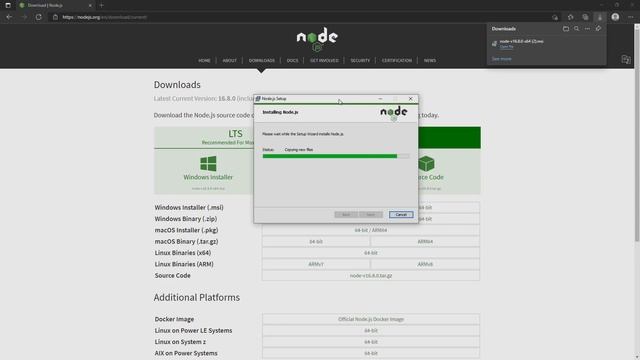Cancel the Node.js installation
Image resolution: width=640 pixels, height=360 pixels.
coord(401,215)
